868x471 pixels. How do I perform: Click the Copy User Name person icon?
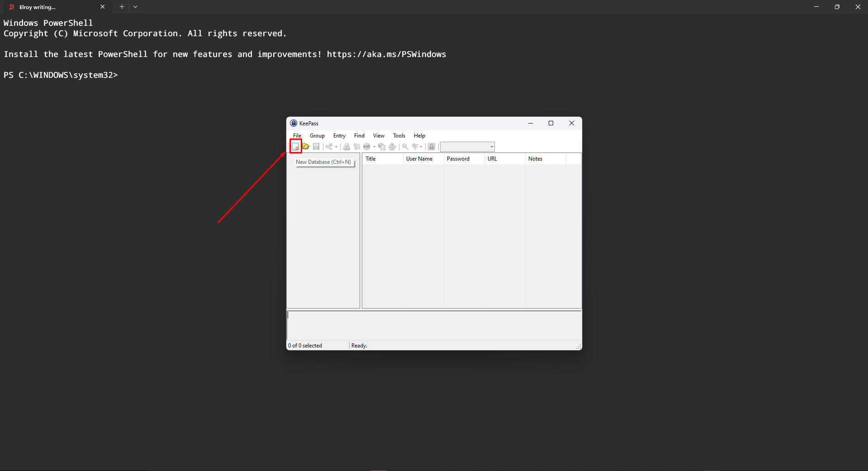pyautogui.click(x=346, y=147)
